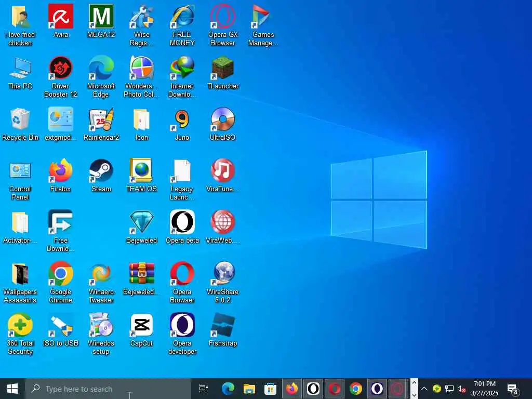Open Fishstrap shortcut
Image resolution: width=532 pixels, height=399 pixels.
(x=222, y=330)
